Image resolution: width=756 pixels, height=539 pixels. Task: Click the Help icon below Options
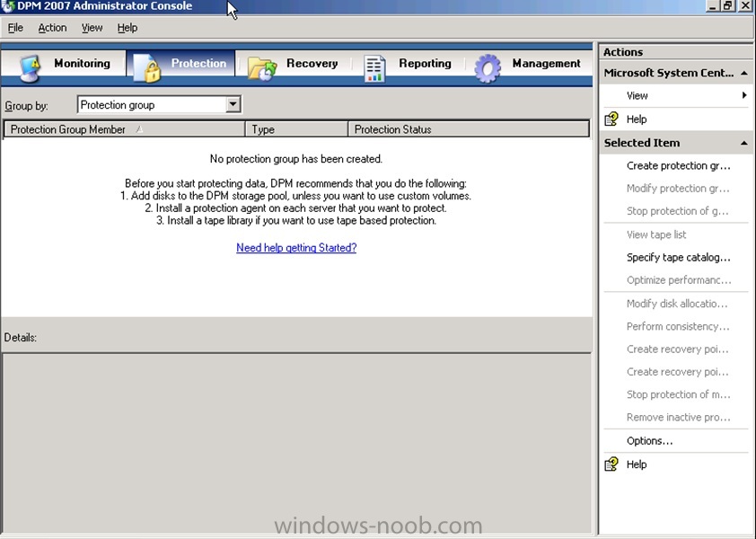click(x=611, y=464)
